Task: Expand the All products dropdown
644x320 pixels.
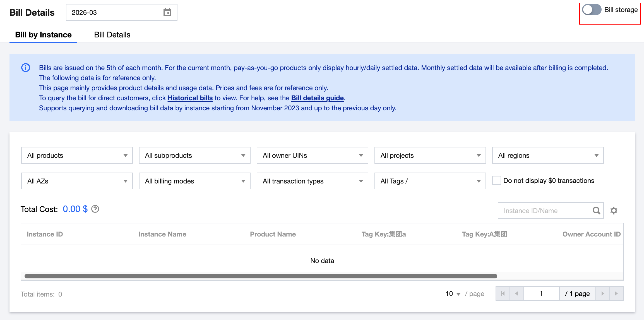Action: click(x=77, y=156)
